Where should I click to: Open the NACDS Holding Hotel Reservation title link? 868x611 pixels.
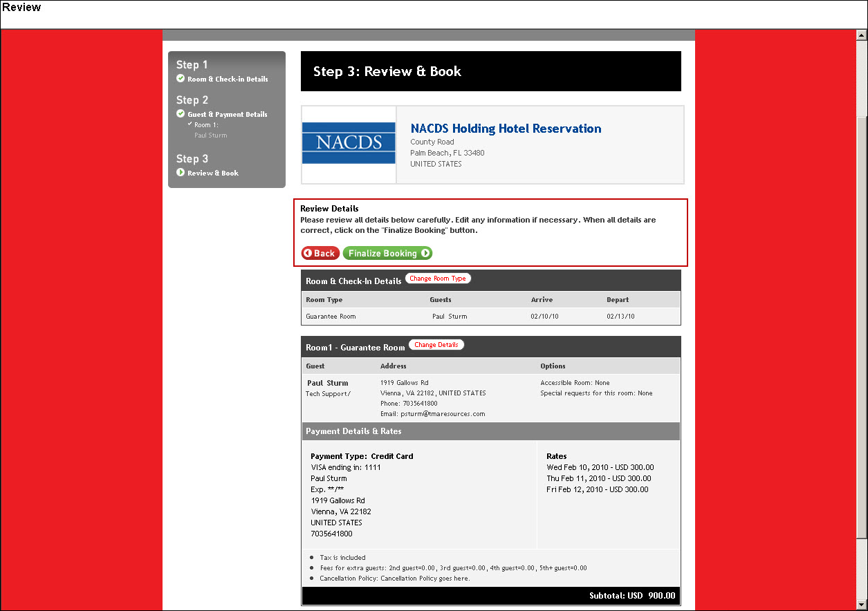[x=506, y=129]
